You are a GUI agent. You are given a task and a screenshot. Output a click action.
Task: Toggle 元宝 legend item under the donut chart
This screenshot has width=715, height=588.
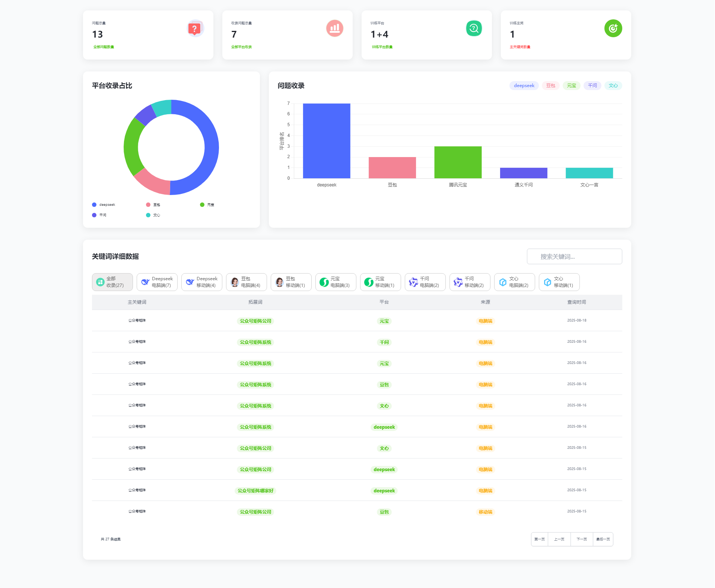click(207, 205)
